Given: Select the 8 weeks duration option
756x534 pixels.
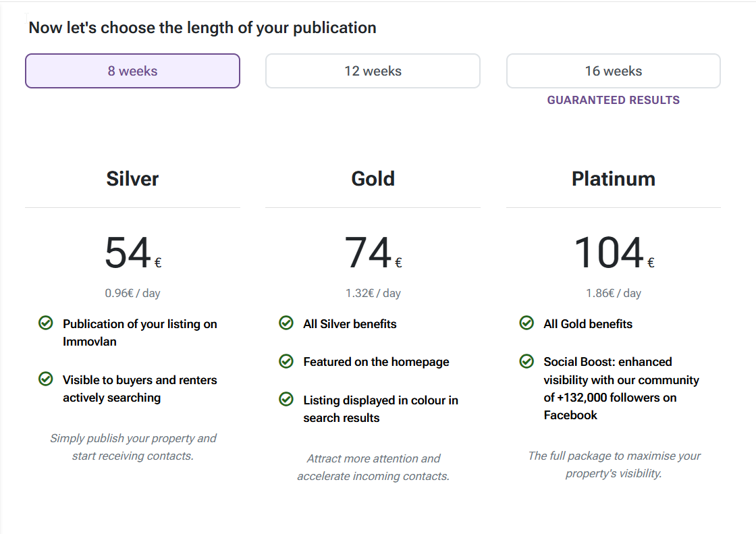Looking at the screenshot, I should tap(132, 71).
